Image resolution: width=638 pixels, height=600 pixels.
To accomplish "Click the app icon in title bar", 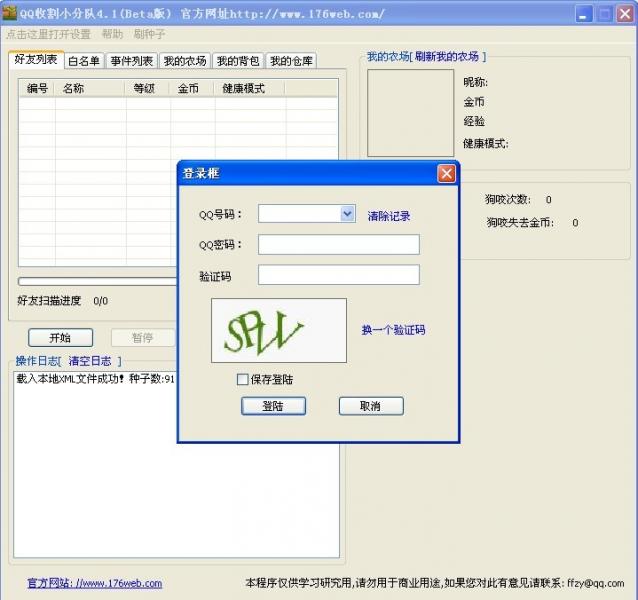I will [9, 13].
